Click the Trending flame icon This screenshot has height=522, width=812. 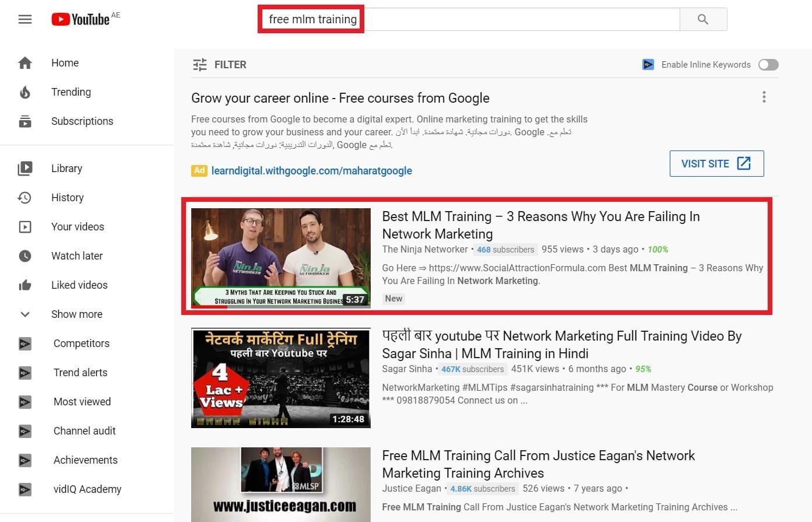25,92
